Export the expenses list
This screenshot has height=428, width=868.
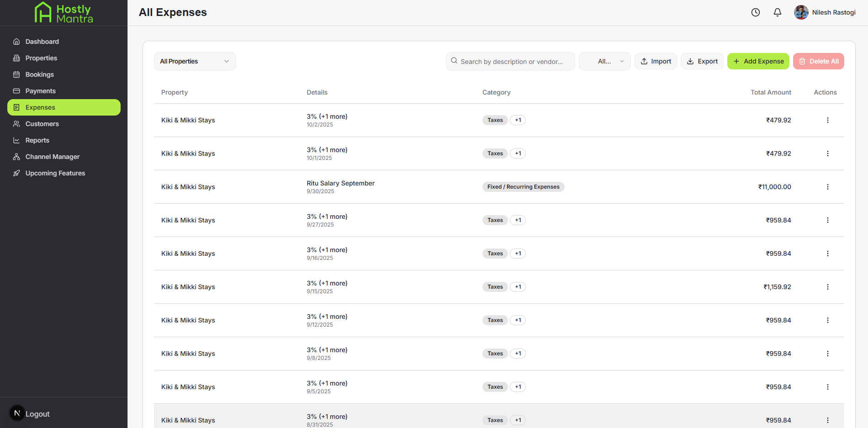click(x=702, y=61)
